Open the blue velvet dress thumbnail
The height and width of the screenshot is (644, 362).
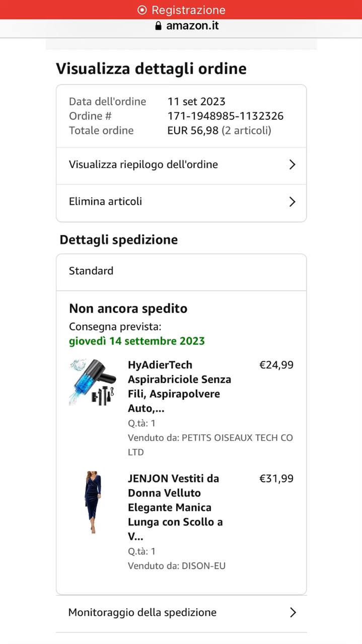[x=93, y=502]
